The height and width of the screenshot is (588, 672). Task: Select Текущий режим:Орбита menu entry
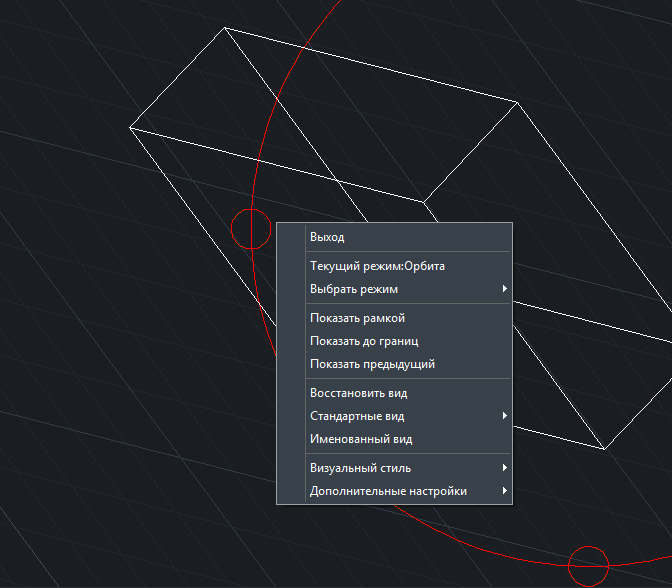click(x=377, y=266)
